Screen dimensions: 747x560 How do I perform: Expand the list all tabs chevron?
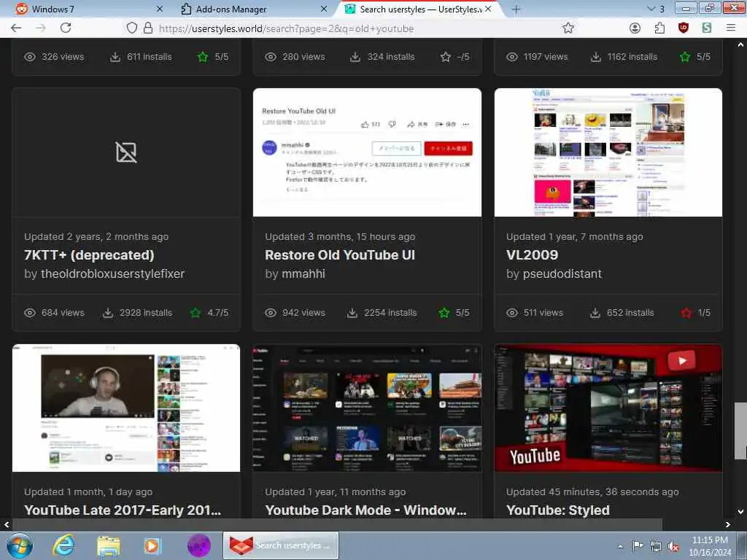651,9
